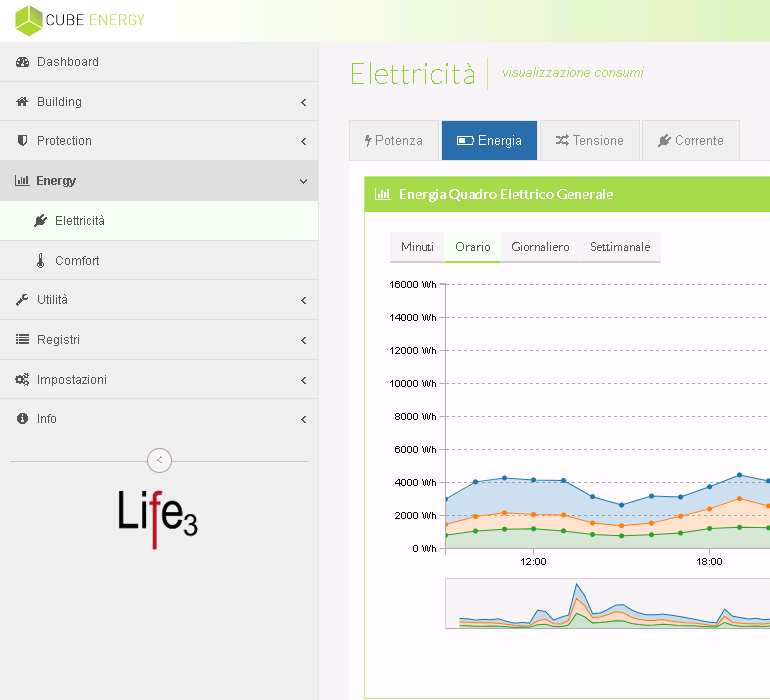The image size is (770, 700).
Task: Open the Tensione tab
Action: [x=589, y=141]
